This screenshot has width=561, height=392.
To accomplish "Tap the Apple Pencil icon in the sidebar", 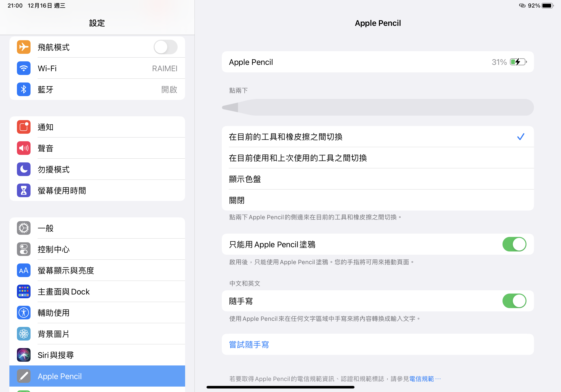I will tap(24, 376).
